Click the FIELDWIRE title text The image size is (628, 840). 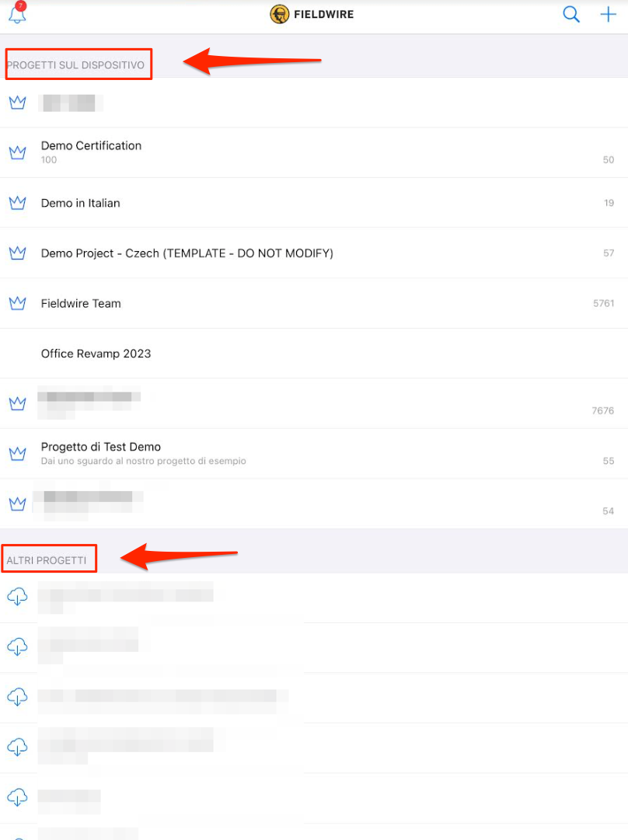tap(323, 15)
